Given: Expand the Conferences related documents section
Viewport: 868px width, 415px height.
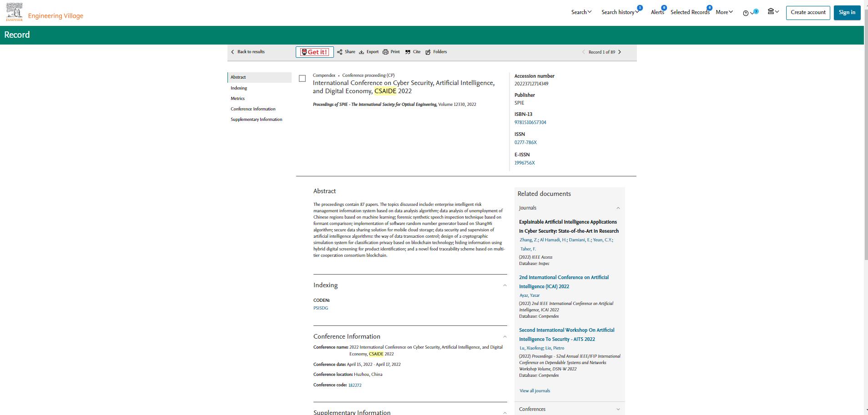Looking at the screenshot, I should (x=618, y=409).
